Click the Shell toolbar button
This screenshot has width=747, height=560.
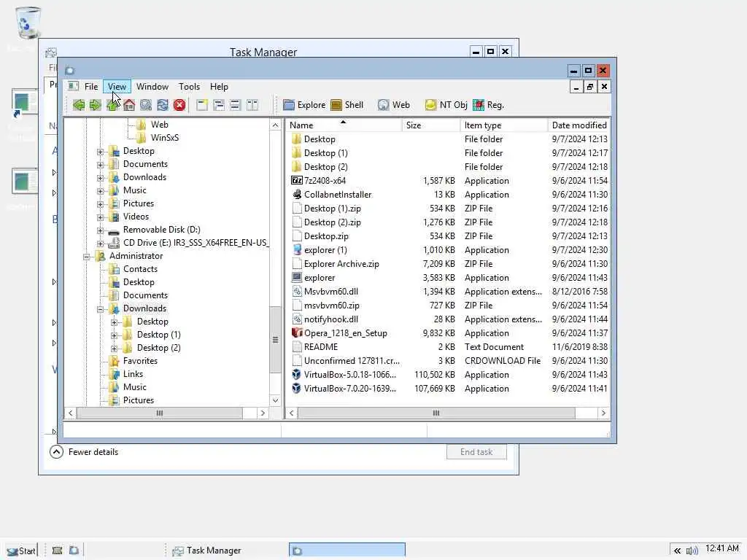[x=347, y=105]
